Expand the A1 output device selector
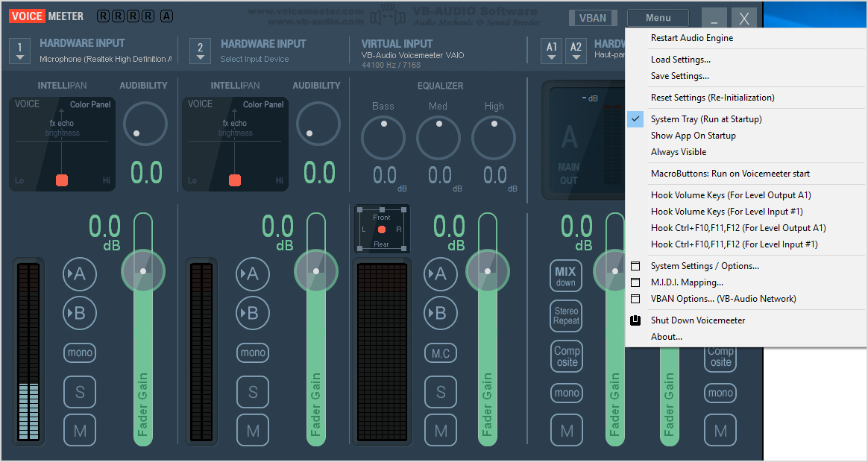Image resolution: width=868 pixels, height=462 pixels. [x=552, y=50]
